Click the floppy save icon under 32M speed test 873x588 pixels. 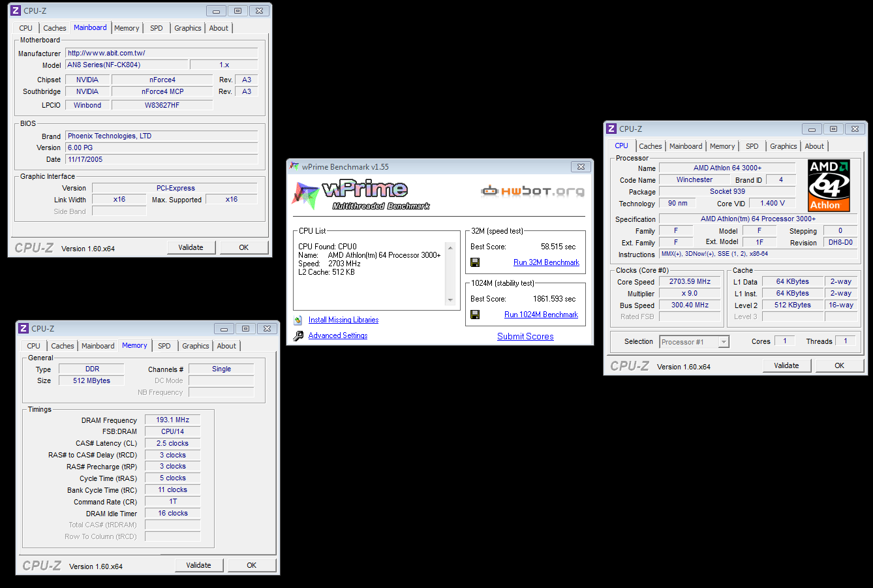(475, 262)
